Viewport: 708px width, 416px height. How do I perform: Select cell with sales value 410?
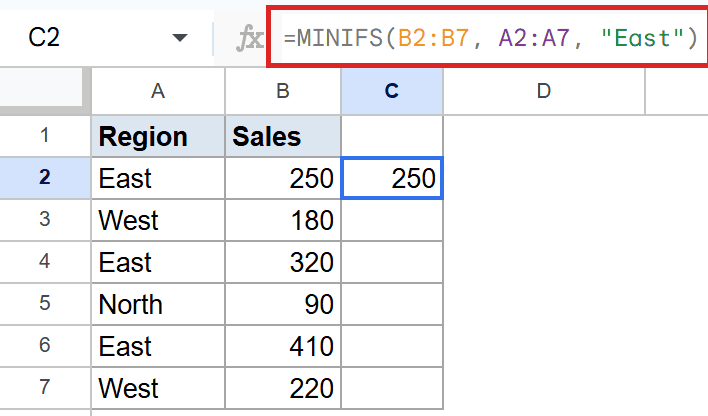pyautogui.click(x=283, y=346)
